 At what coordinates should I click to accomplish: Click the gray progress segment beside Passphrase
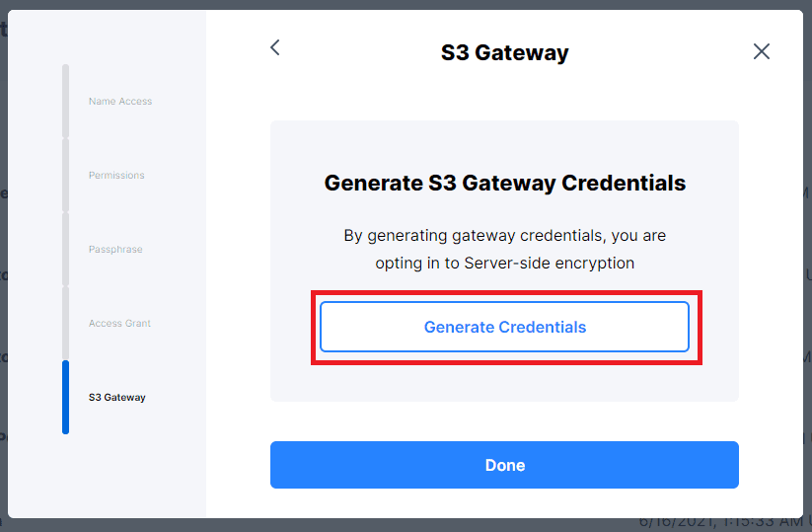pyautogui.click(x=65, y=249)
